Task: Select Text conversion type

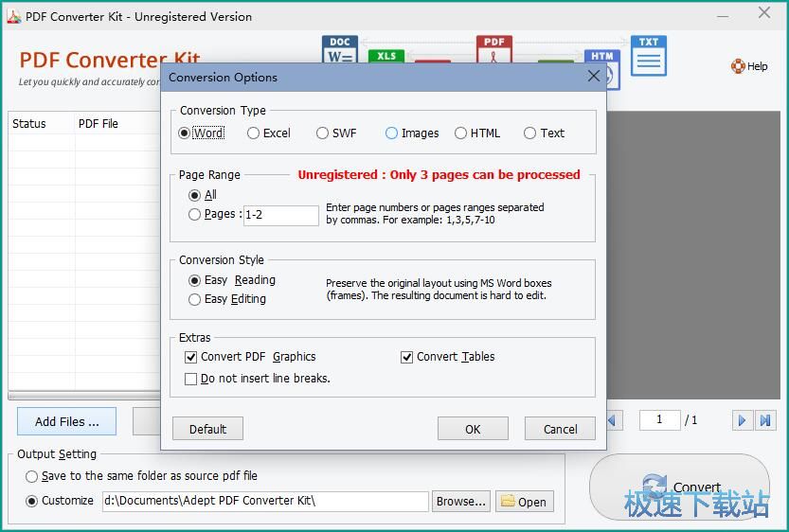Action: tap(544, 133)
